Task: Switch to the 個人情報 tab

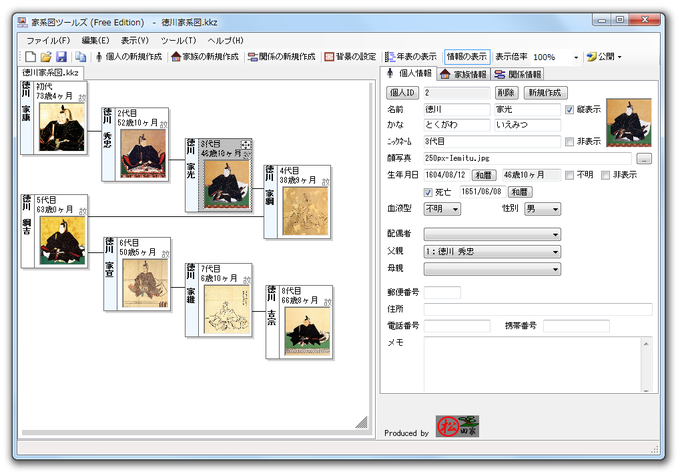Action: pos(409,73)
